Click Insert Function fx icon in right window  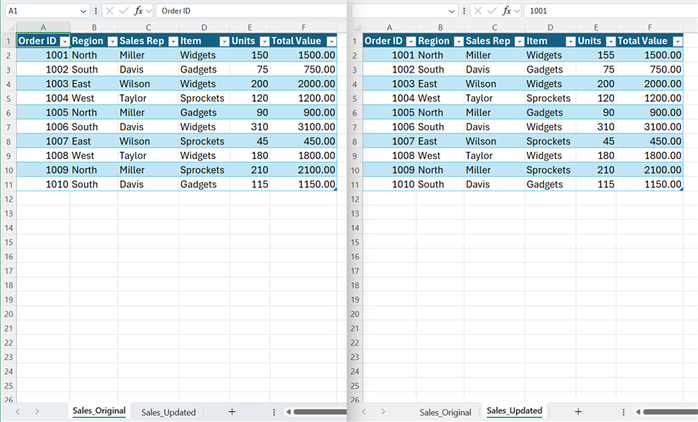point(507,11)
